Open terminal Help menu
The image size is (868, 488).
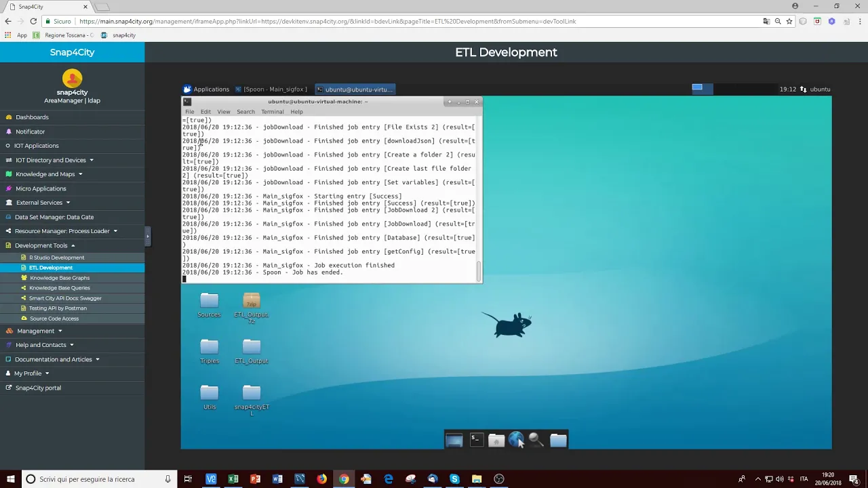click(296, 112)
